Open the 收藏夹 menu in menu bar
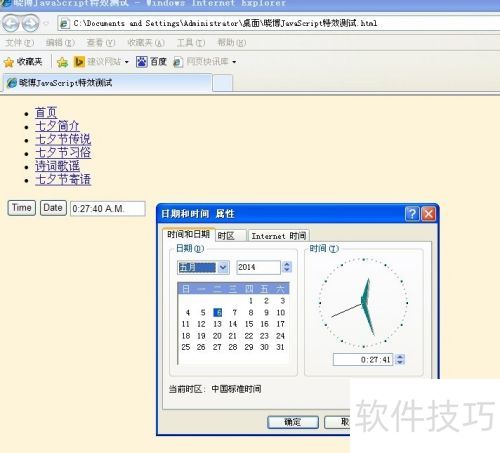This screenshot has height=453, width=500. tap(146, 43)
